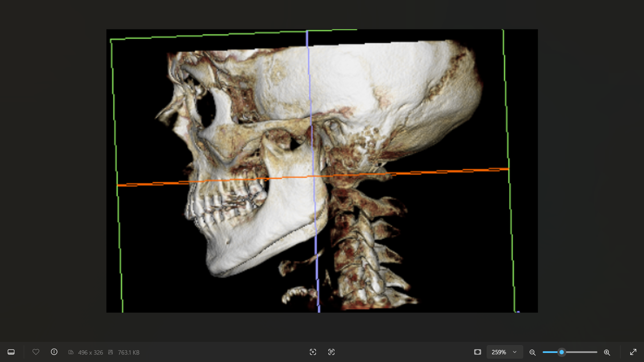Start visual search with focus icon
Image resolution: width=644 pixels, height=362 pixels.
tap(313, 352)
